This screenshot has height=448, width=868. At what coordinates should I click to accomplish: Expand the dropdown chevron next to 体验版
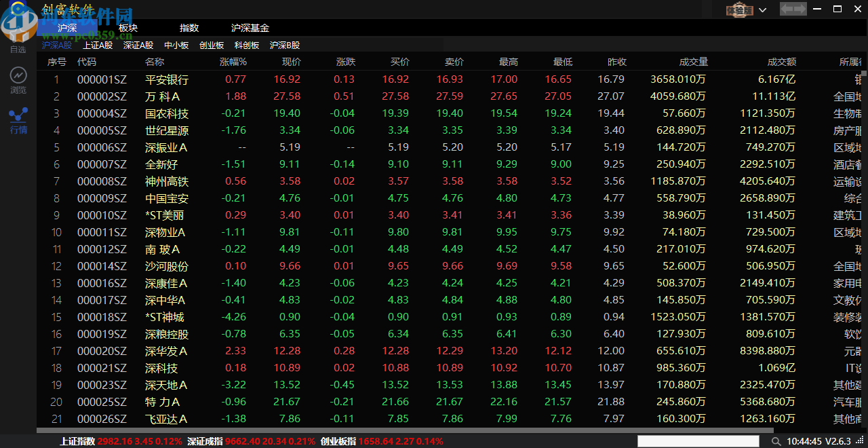pyautogui.click(x=763, y=10)
